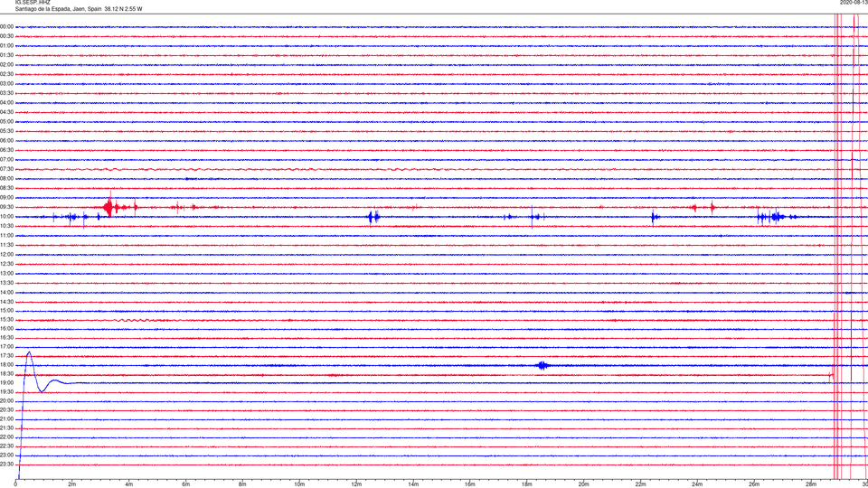Click the station code IG.SESP..HHZ header
Screen dimensions: 868x488
point(33,3)
